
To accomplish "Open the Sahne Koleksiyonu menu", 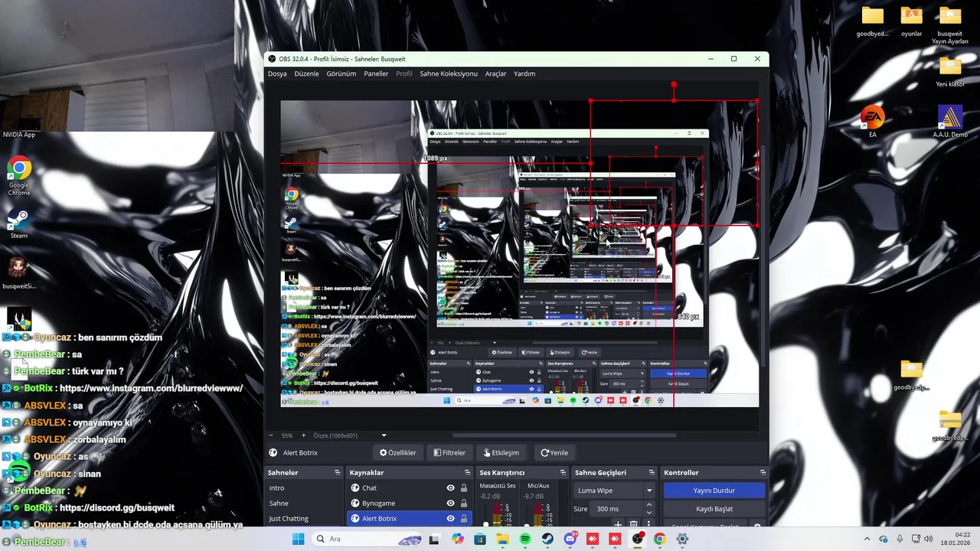I will pyautogui.click(x=449, y=73).
